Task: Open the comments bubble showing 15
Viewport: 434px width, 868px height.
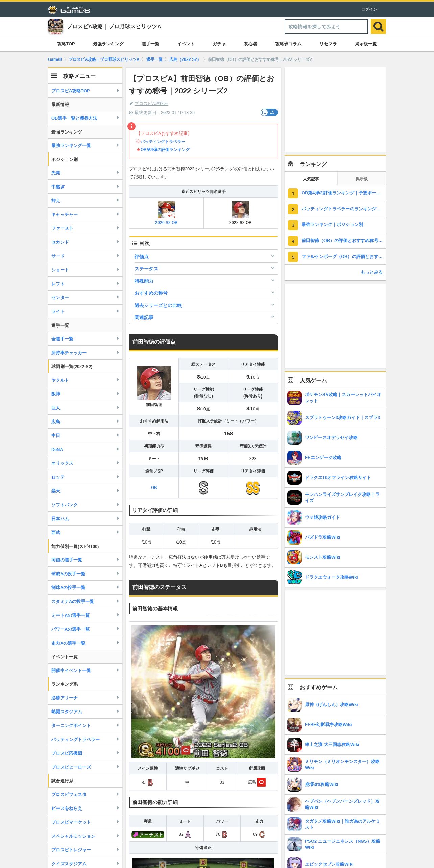Action: (269, 112)
